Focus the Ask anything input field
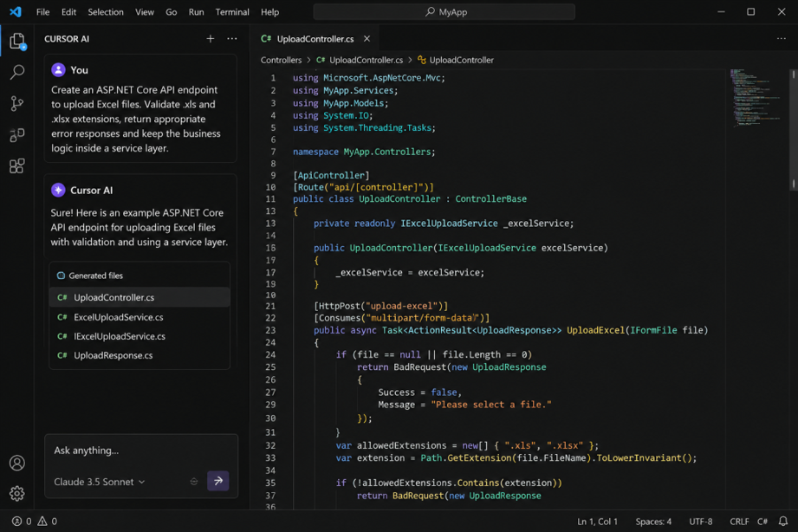This screenshot has width=798, height=532. pos(141,451)
